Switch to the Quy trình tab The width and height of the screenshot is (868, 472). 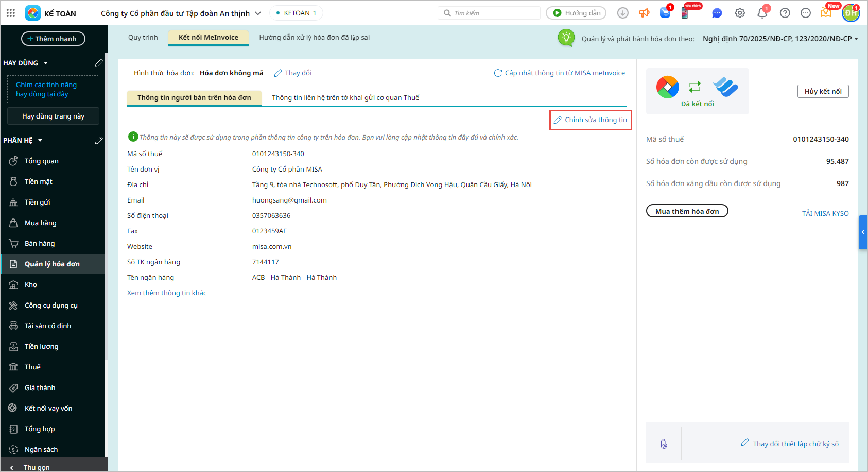click(x=143, y=38)
